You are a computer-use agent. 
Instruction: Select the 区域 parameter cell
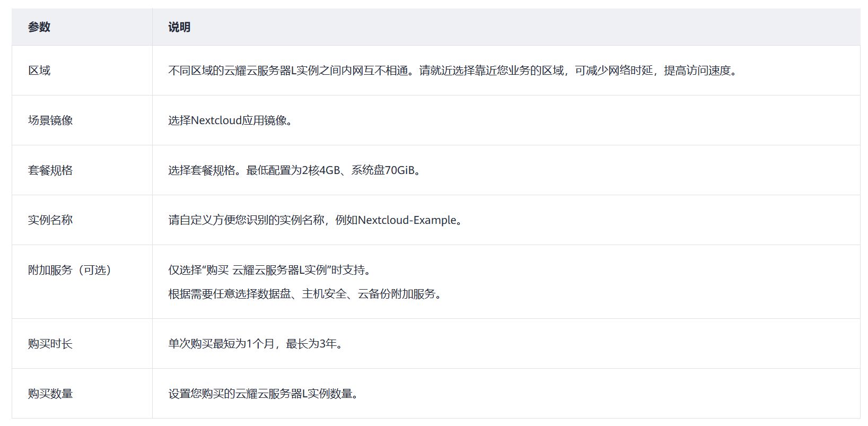[82, 71]
